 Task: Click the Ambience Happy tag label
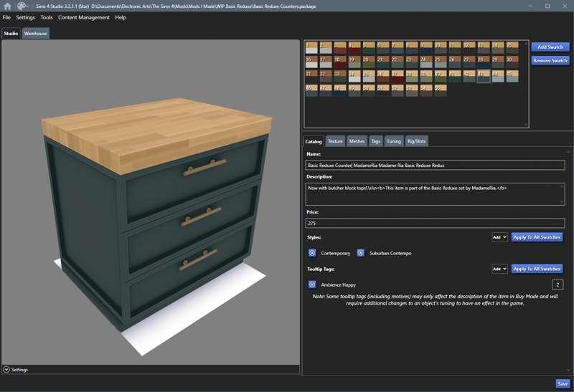(x=338, y=285)
